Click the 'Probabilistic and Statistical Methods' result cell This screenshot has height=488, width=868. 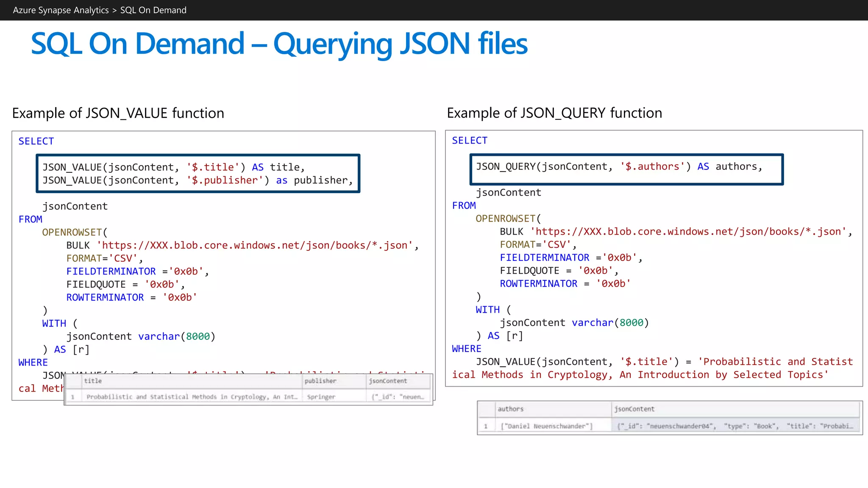coord(192,397)
